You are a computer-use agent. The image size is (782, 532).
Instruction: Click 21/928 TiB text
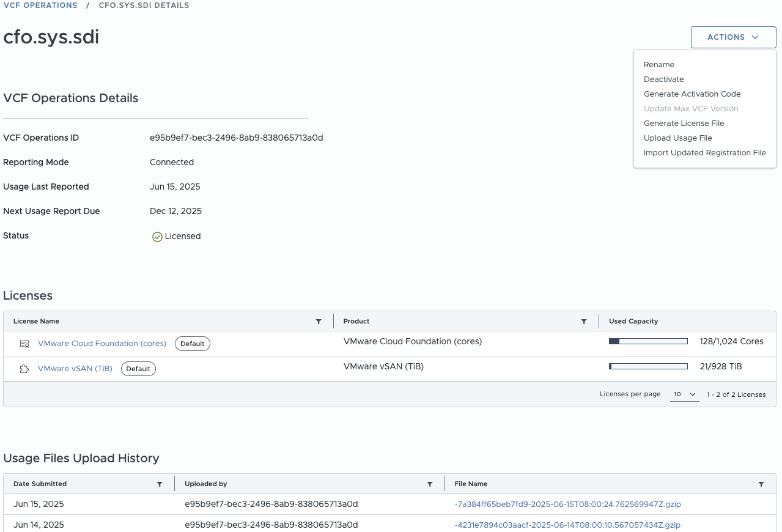[x=721, y=366]
